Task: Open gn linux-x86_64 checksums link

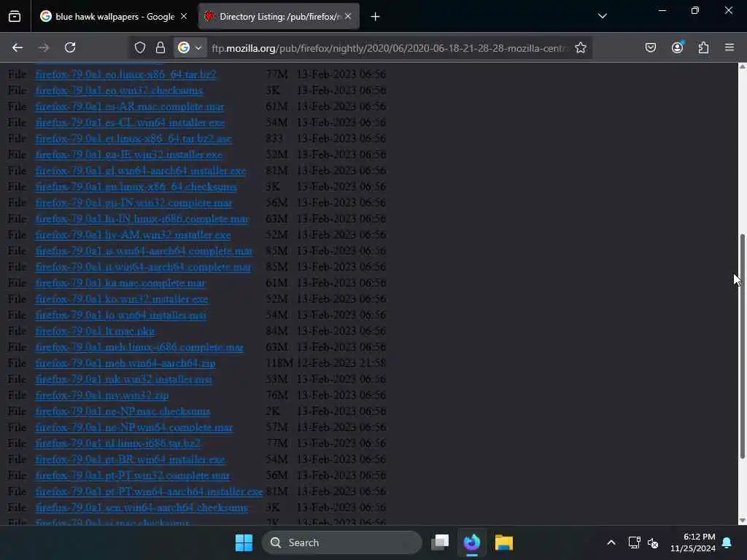Action: pos(136,187)
